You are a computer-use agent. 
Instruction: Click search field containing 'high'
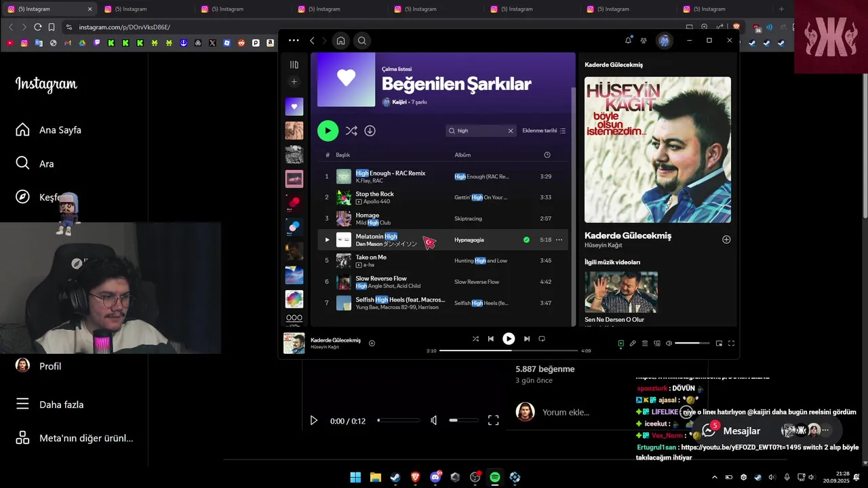pyautogui.click(x=480, y=131)
